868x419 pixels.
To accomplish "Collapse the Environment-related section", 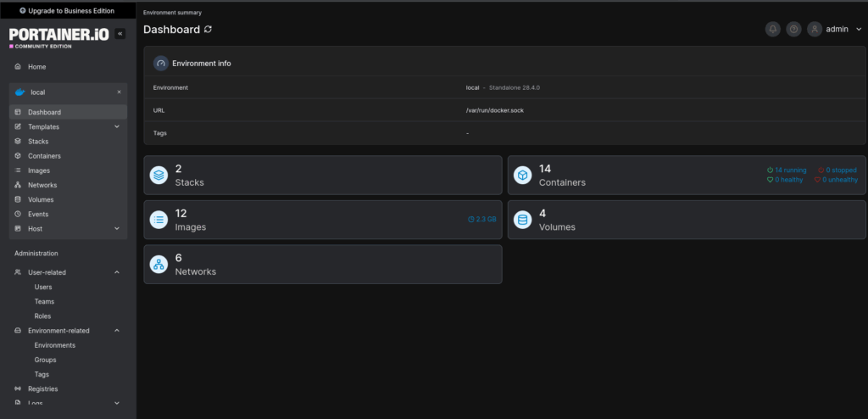I will point(117,331).
